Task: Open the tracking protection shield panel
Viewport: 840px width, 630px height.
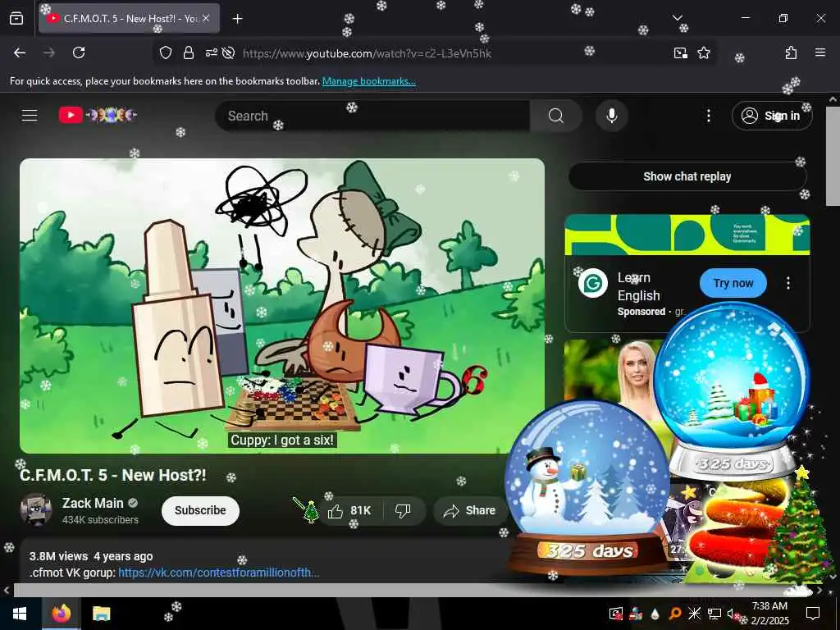Action: 166,52
